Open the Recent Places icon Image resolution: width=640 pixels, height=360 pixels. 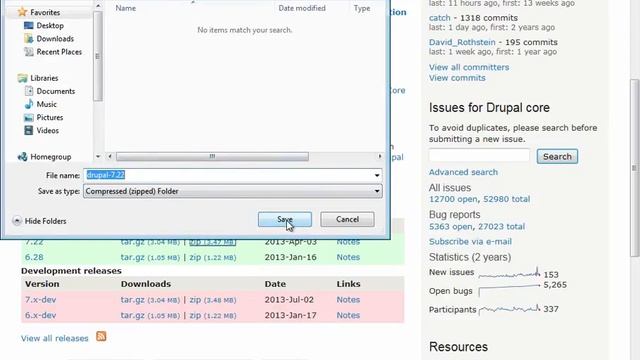[29, 52]
